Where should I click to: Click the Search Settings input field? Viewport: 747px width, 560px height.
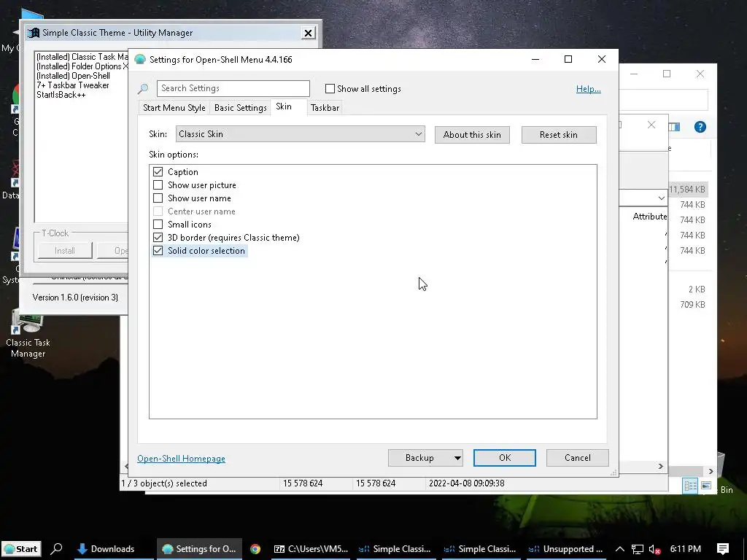pyautogui.click(x=233, y=88)
